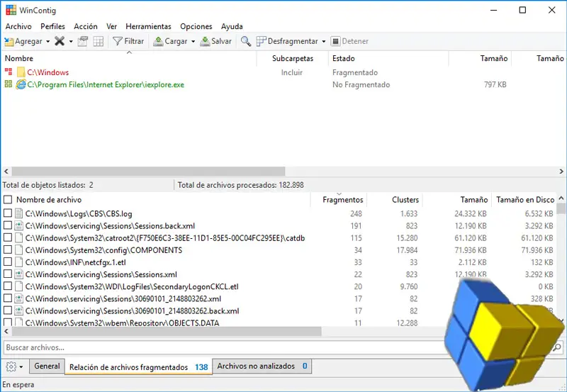Open the Opciones menu
This screenshot has height=392, width=567.
196,26
